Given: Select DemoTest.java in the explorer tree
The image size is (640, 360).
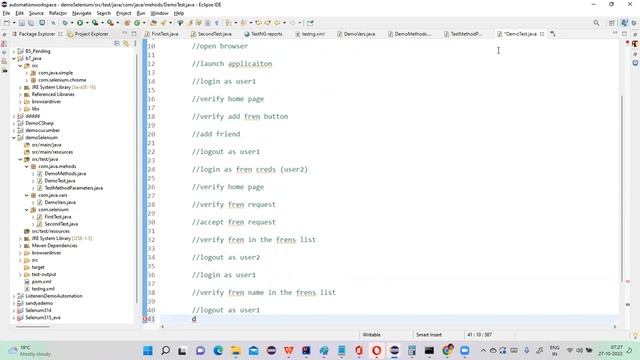Looking at the screenshot, I should (60, 181).
